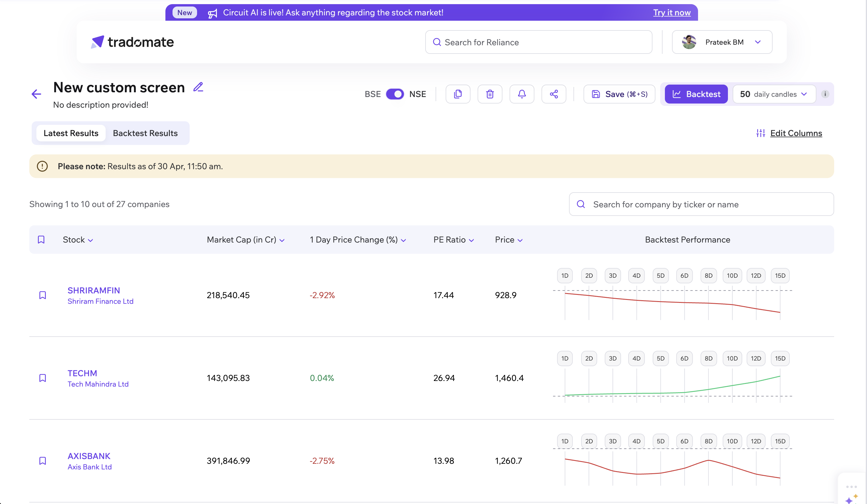Image resolution: width=867 pixels, height=504 pixels.
Task: Open the Edit Columns link
Action: point(796,133)
